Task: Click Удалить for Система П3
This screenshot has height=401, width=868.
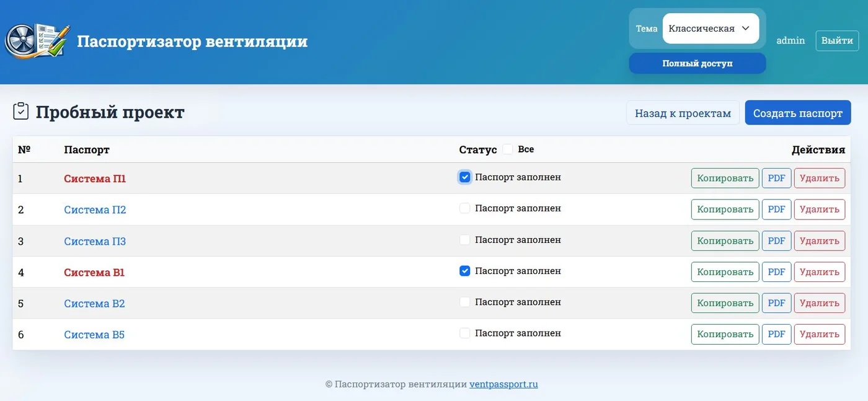Action: (820, 240)
